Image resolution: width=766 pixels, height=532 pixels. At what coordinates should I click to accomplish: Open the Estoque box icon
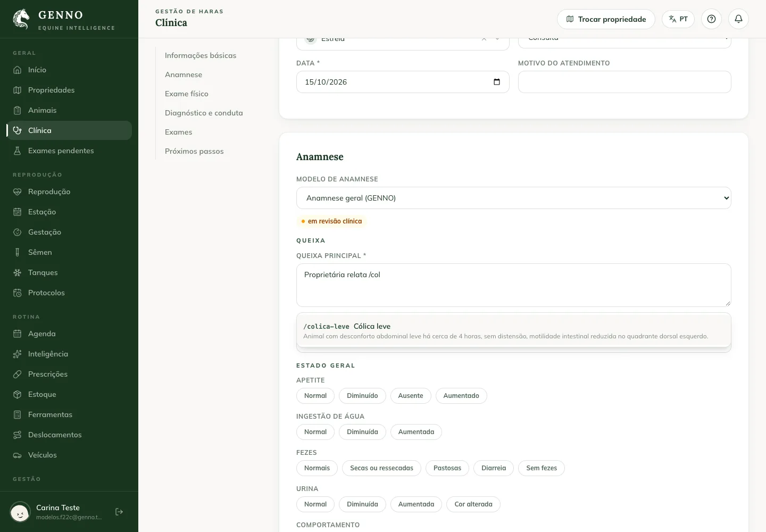(x=18, y=394)
